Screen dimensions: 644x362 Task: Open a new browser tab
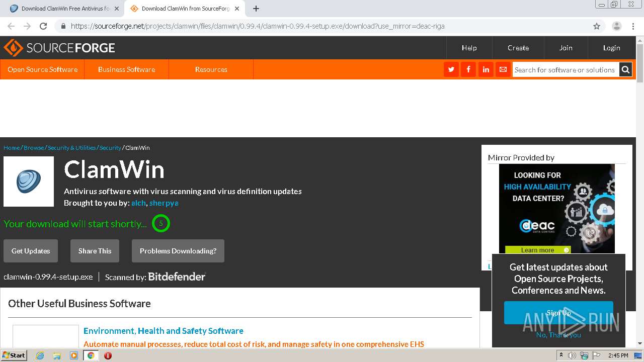[256, 9]
